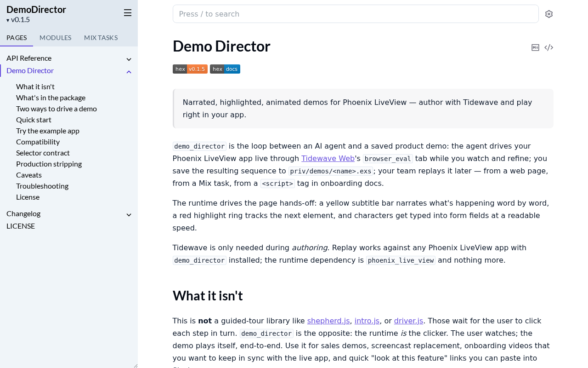588x368 pixels.
Task: Click the DemoDirector project title
Action: coord(36,9)
